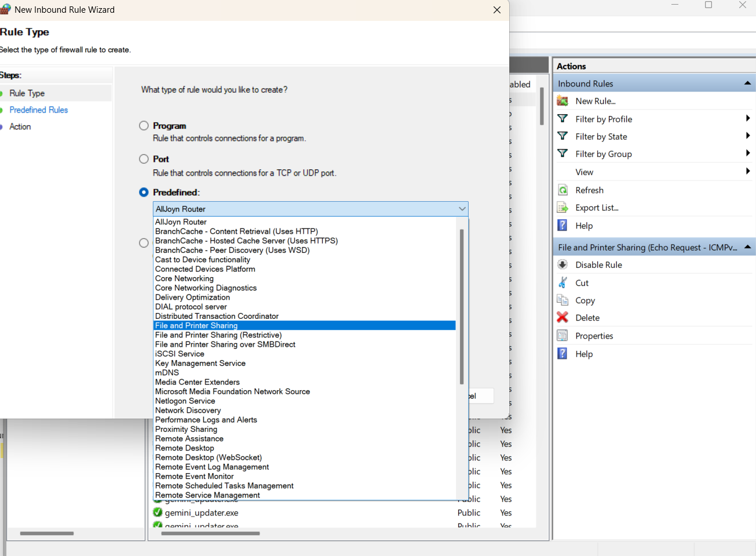Click the Copy icon in Actions

562,300
